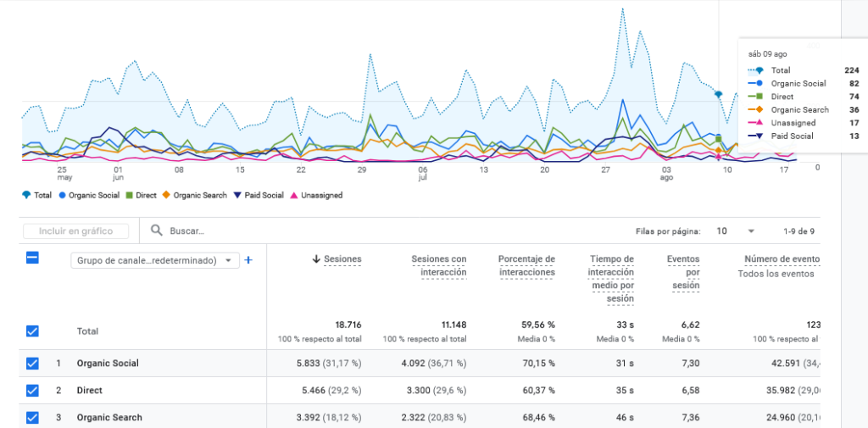Screen dimensions: 868x428
Task: Sort by Porcentaje de interacciones column
Action: click(x=526, y=265)
